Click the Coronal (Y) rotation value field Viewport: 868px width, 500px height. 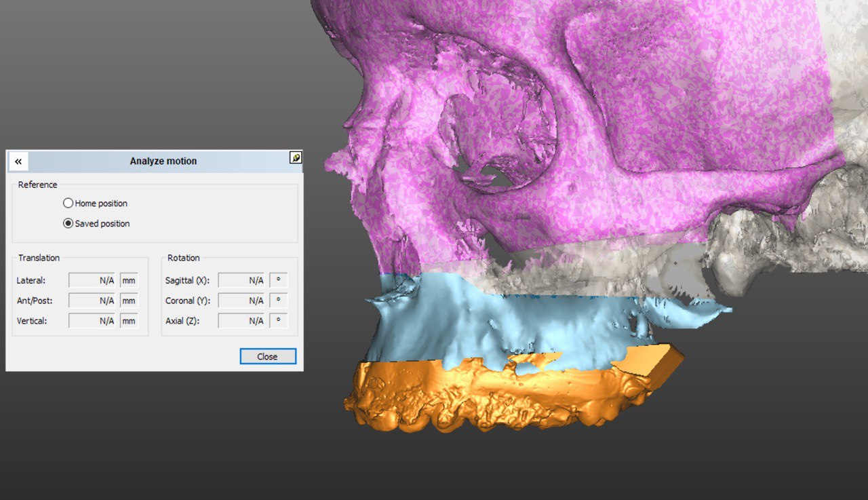click(x=241, y=301)
